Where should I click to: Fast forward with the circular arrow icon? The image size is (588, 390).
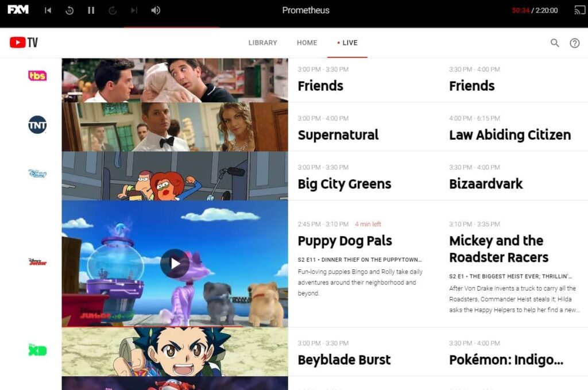tap(113, 10)
